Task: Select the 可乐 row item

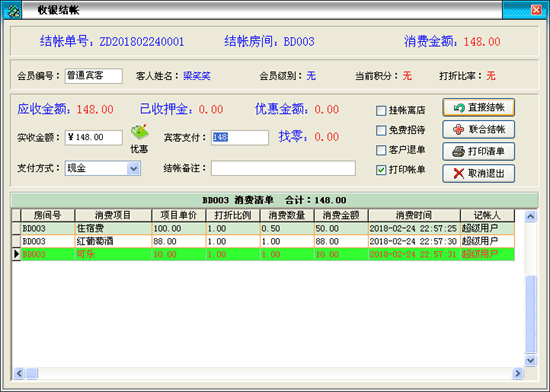Action: tap(113, 254)
